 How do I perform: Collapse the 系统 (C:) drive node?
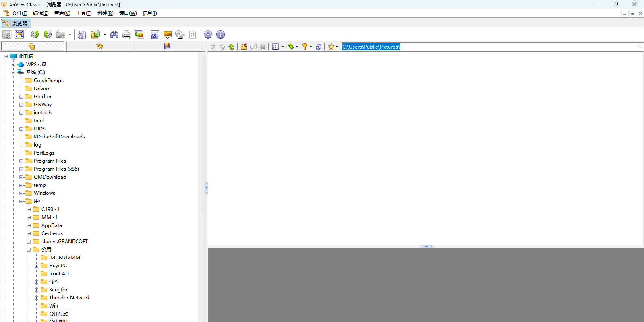13,72
